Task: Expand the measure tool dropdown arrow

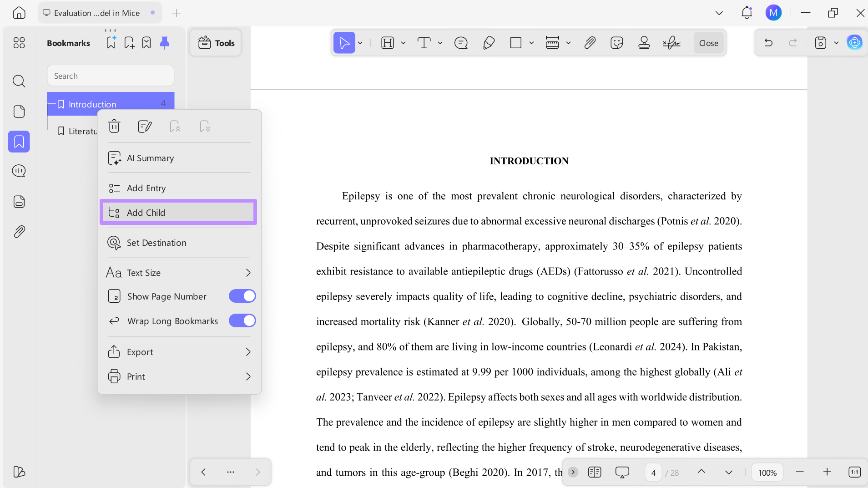Action: click(x=568, y=43)
